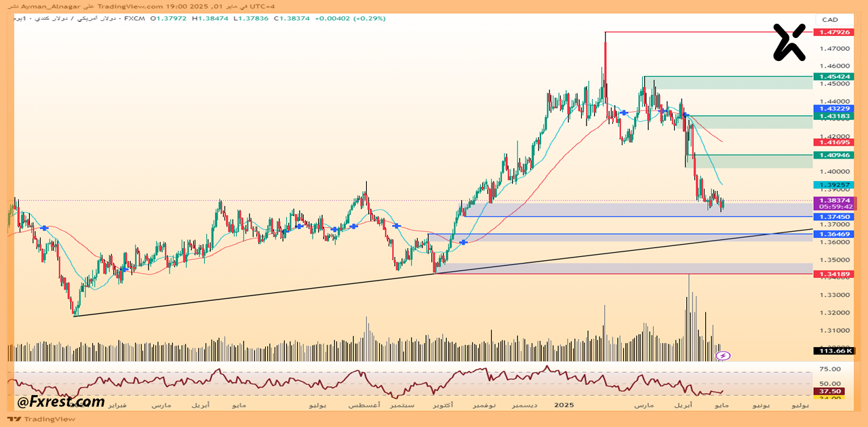Click the أغسطس month label on time axis

[x=364, y=405]
